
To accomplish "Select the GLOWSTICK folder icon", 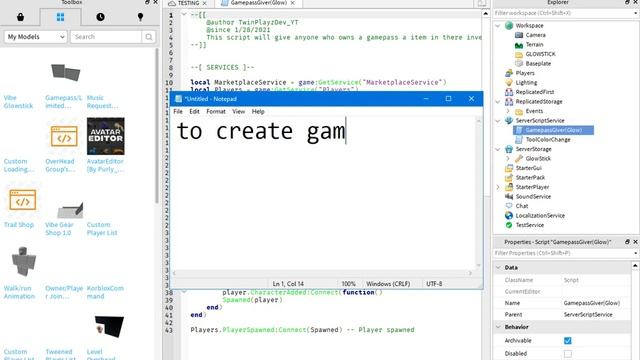I will [519, 54].
